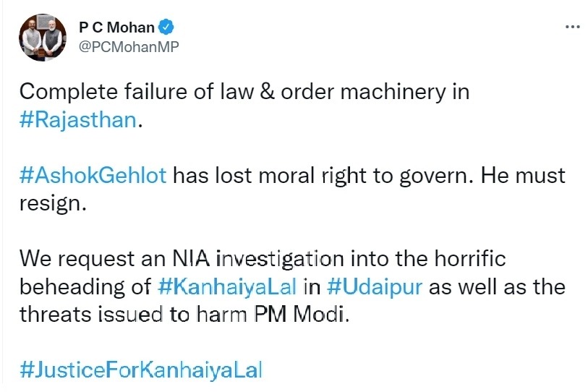Click the sentence "He must" before resign
This screenshot has width=588, height=392.
(524, 175)
